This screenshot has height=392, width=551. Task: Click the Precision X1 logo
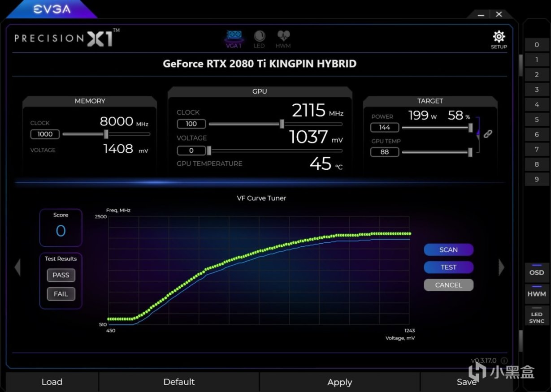coord(67,38)
